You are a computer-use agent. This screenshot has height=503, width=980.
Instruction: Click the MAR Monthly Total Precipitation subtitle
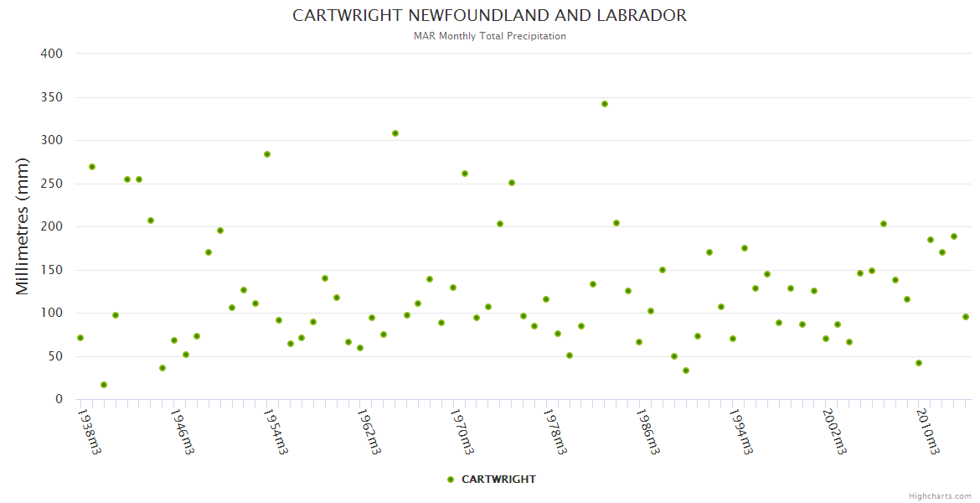[489, 36]
